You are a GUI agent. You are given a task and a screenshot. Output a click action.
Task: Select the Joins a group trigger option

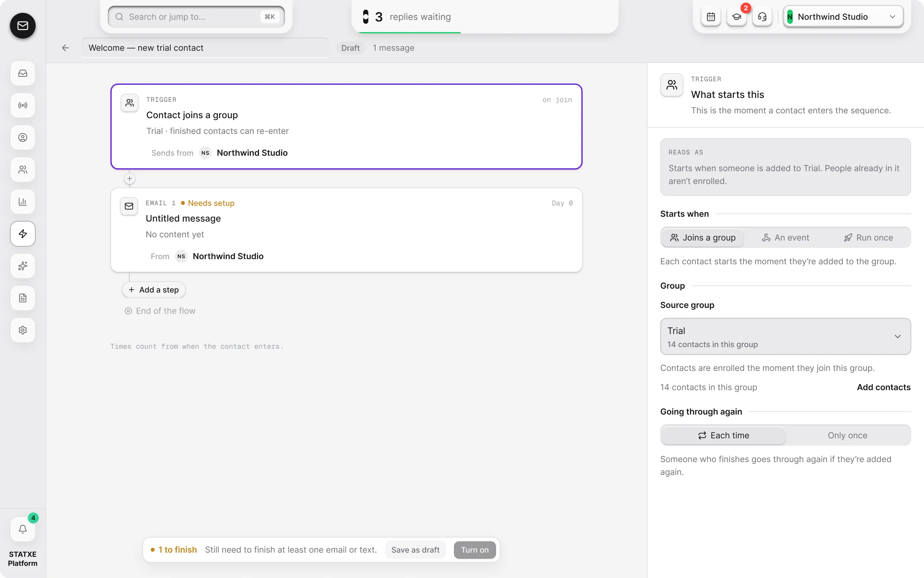pyautogui.click(x=703, y=237)
